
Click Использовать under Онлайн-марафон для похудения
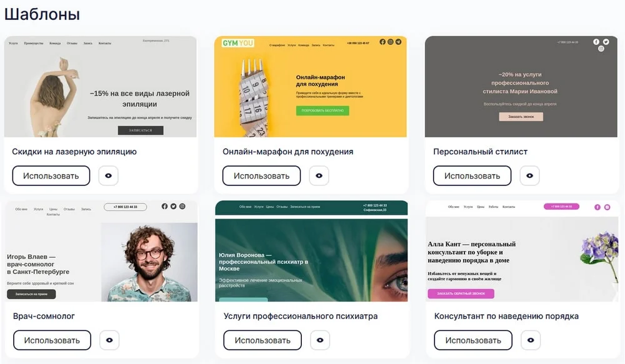(261, 175)
